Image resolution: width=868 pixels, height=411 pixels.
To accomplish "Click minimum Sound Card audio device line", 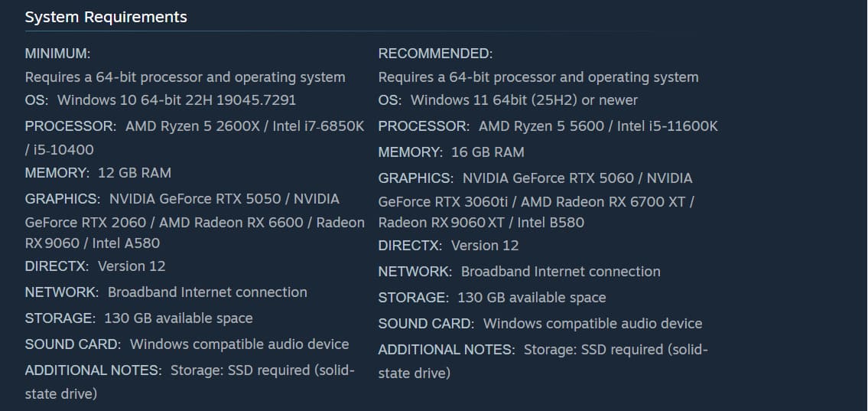I will (187, 344).
